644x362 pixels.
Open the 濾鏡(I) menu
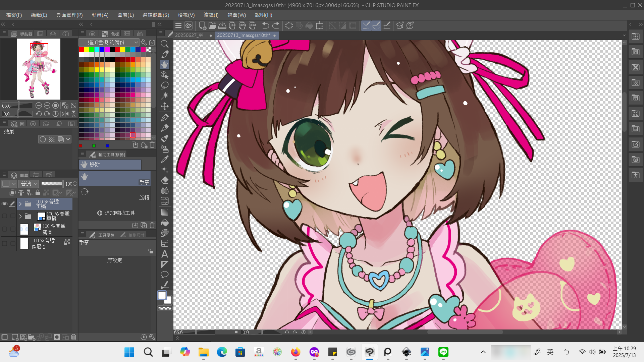tap(211, 15)
